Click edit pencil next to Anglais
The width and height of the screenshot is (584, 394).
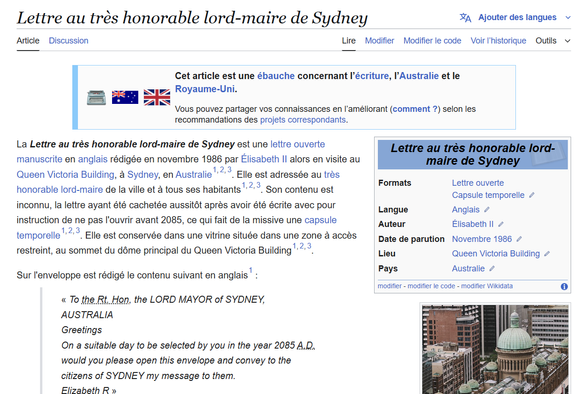(x=486, y=210)
